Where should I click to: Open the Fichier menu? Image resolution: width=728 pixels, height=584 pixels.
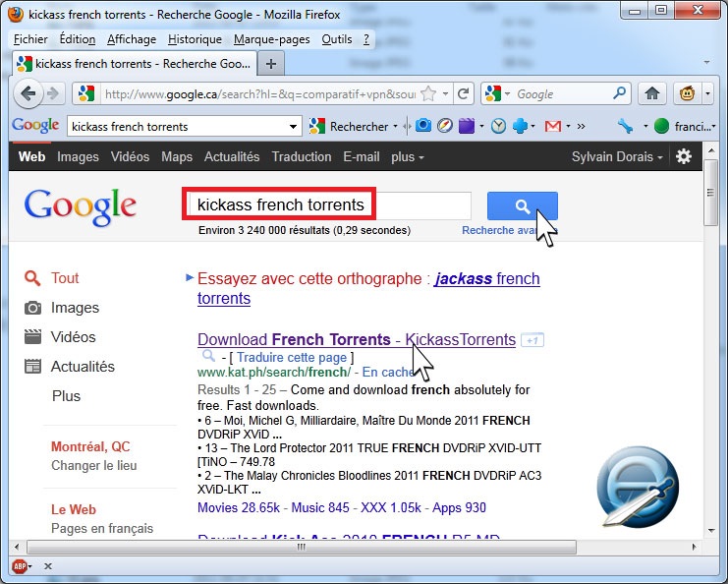pyautogui.click(x=30, y=39)
